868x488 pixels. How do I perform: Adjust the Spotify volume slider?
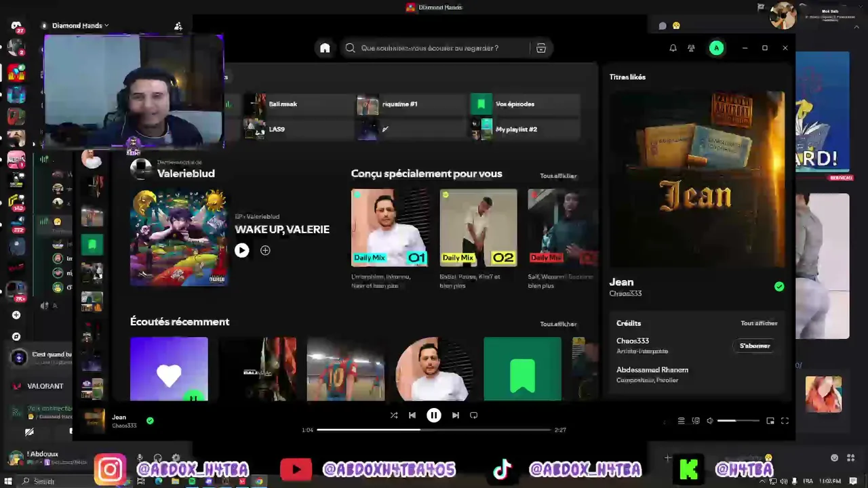click(738, 421)
